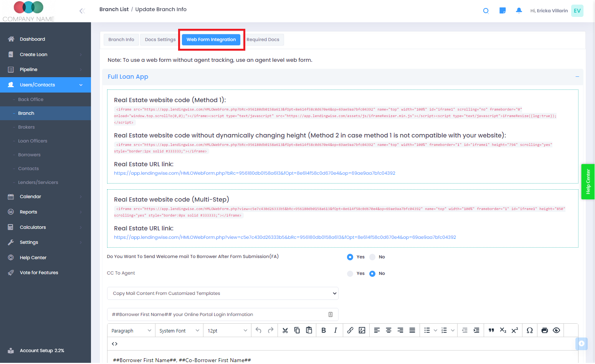Print the email content using printer icon
The height and width of the screenshot is (364, 595).
pos(544,331)
